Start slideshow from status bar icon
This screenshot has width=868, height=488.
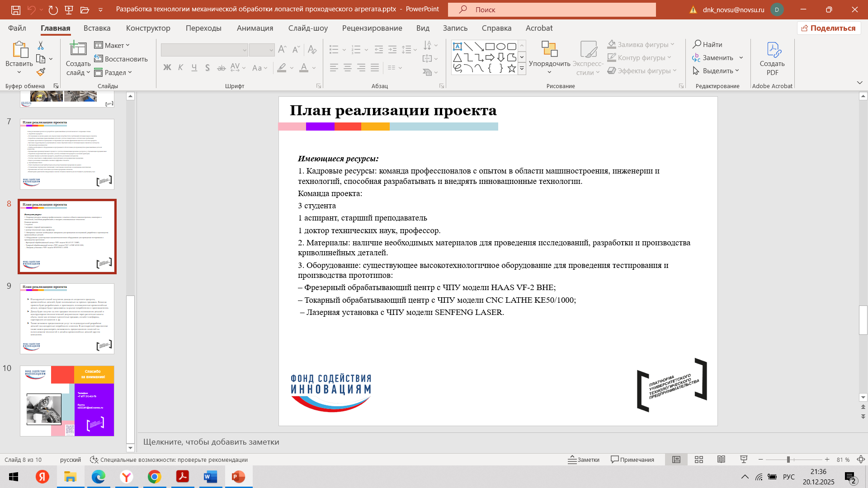(x=744, y=460)
